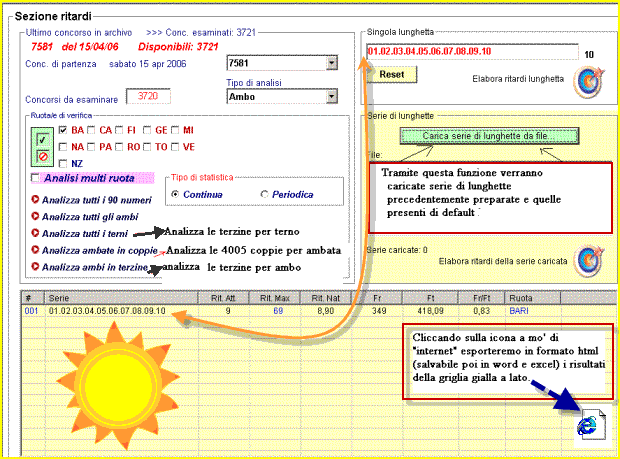Click Elabora ritardi della serie caricata label
Image resolution: width=620 pixels, height=459 pixels.
click(503, 261)
